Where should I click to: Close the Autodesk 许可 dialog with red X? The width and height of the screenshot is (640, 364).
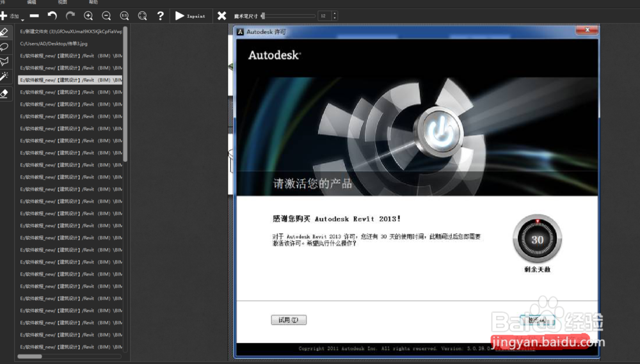click(587, 30)
